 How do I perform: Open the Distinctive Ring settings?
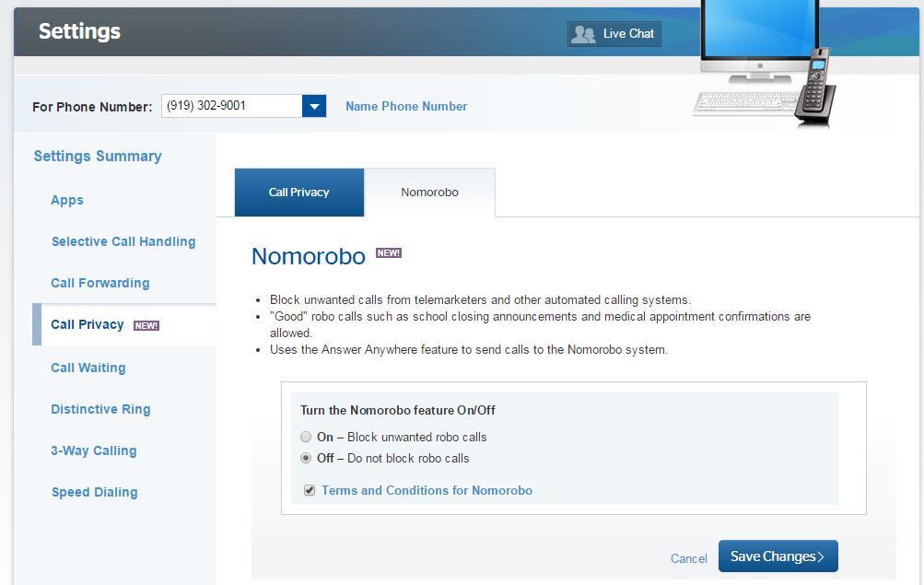pos(100,409)
